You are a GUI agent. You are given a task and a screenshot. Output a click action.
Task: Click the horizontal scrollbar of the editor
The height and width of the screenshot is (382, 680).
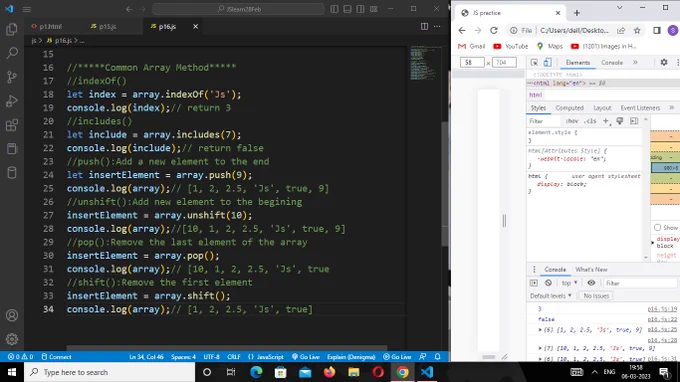pyautogui.click(x=226, y=348)
